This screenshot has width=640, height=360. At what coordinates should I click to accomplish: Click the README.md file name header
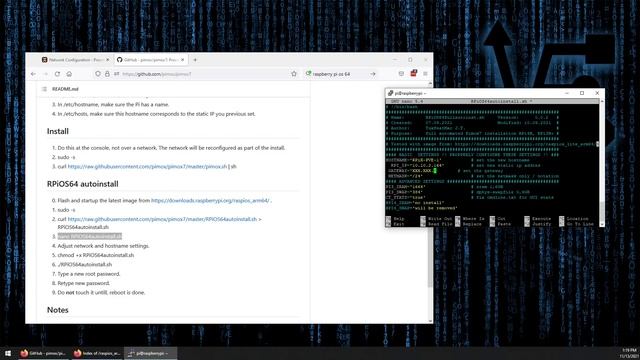click(x=65, y=89)
